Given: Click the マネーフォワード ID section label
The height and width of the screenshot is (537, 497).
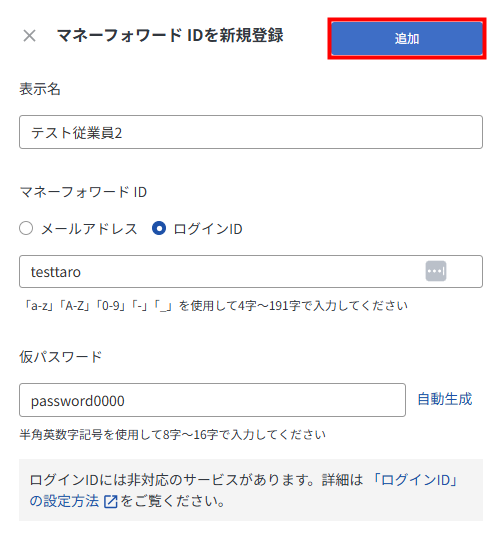Looking at the screenshot, I should tap(83, 192).
